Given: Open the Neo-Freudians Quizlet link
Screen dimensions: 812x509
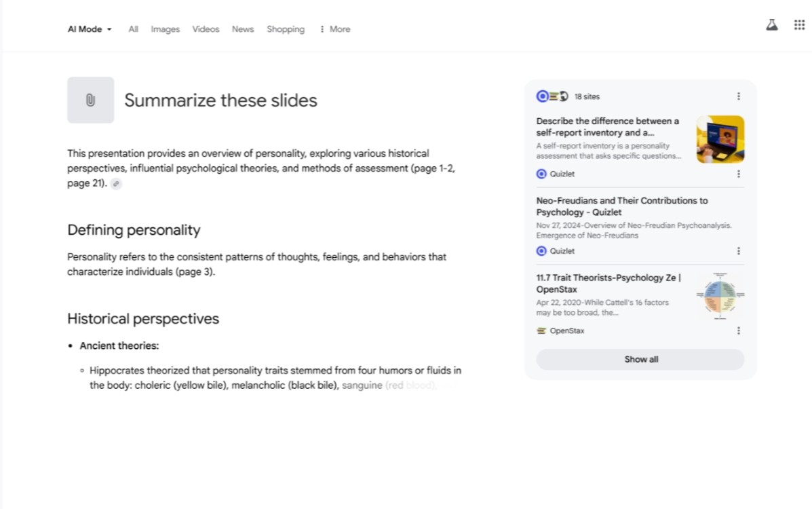Looking at the screenshot, I should pyautogui.click(x=621, y=206).
